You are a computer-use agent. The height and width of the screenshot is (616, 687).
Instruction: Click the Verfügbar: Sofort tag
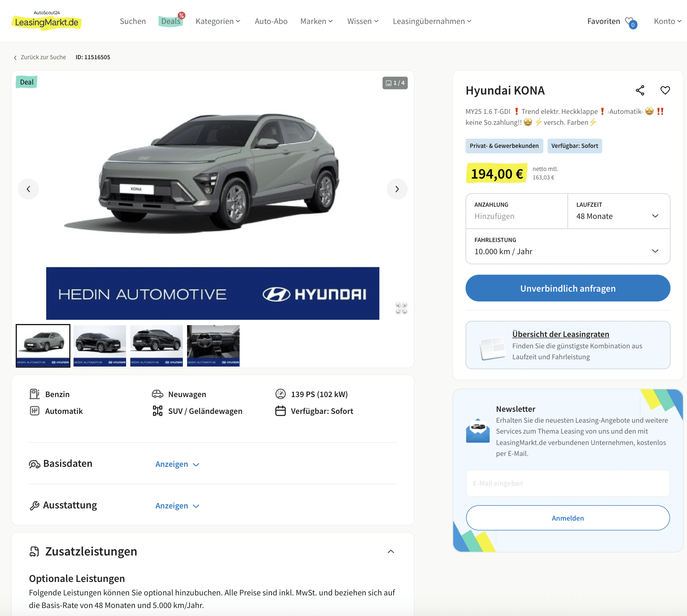(574, 146)
